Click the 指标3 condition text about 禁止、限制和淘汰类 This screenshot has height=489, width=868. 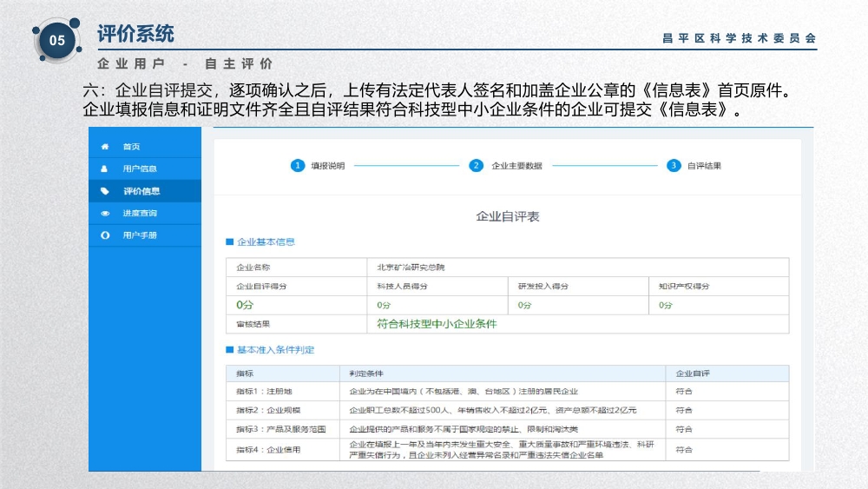[x=464, y=429]
